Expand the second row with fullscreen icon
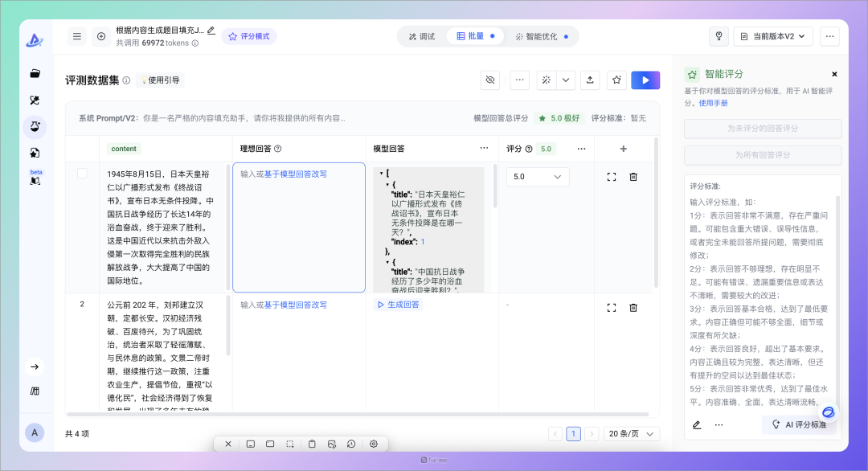Screen dimensions: 868x471 [612, 307]
